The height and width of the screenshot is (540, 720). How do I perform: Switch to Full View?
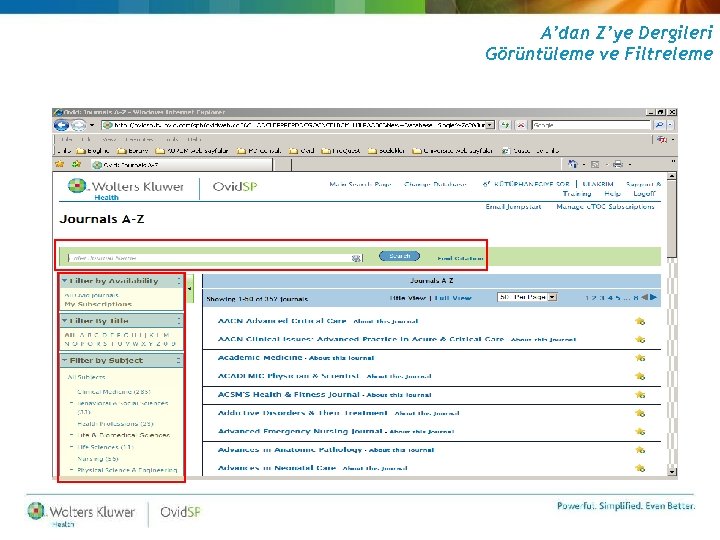pos(453,298)
